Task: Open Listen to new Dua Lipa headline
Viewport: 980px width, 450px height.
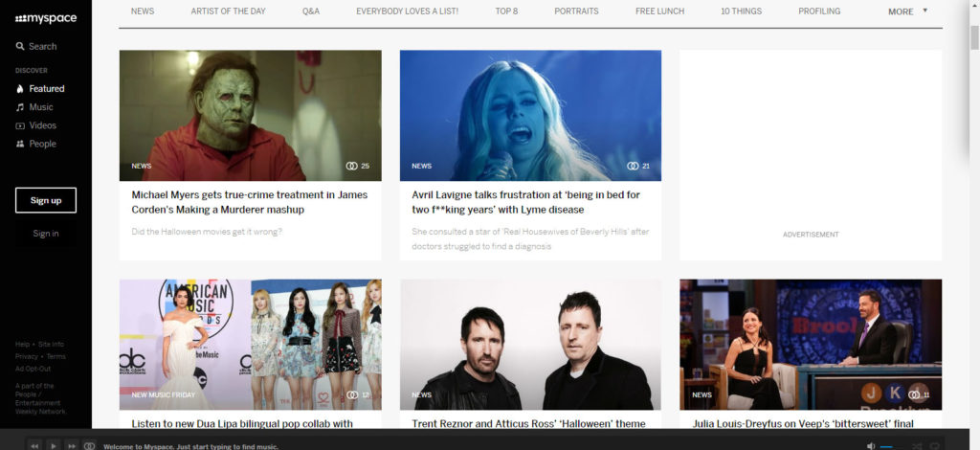Action: (242, 424)
